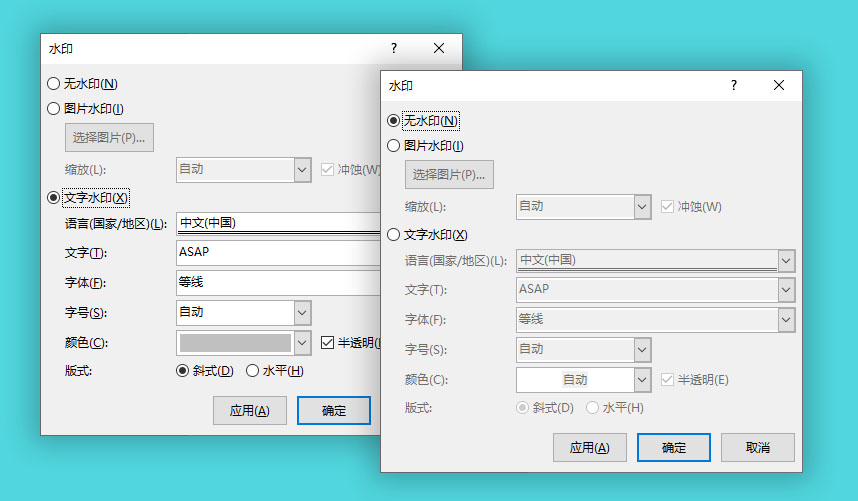
Task: Click the help question mark in front watermark dialog
Action: click(x=734, y=85)
